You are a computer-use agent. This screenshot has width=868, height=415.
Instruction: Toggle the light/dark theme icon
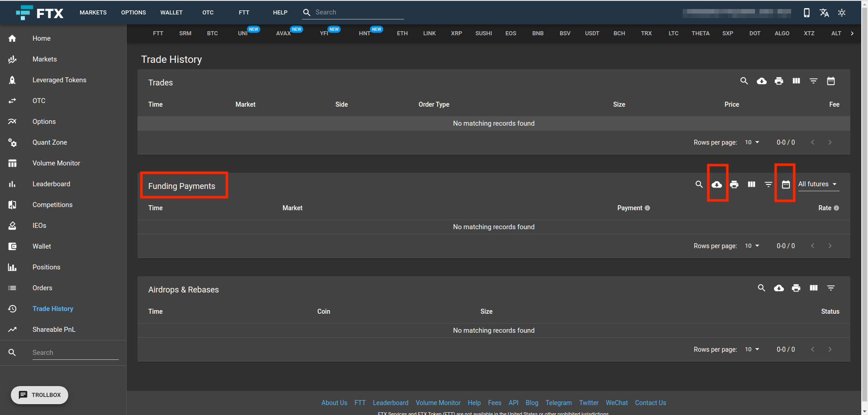(x=842, y=13)
